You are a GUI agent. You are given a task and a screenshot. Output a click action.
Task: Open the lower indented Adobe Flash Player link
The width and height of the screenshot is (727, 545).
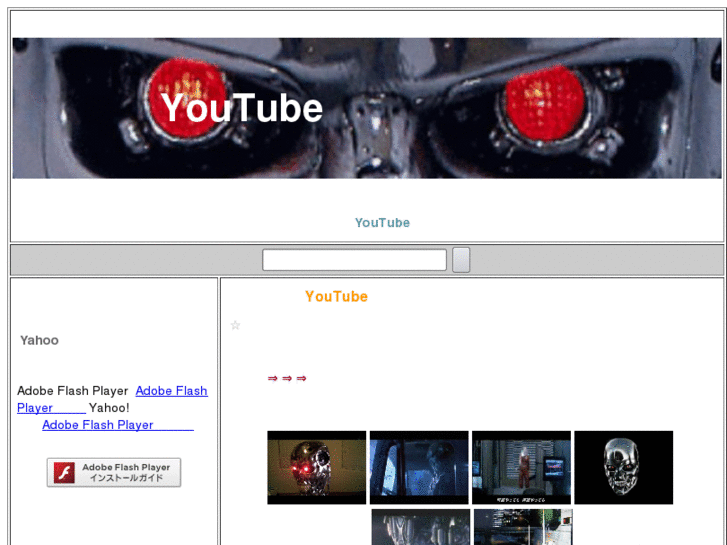coord(118,425)
